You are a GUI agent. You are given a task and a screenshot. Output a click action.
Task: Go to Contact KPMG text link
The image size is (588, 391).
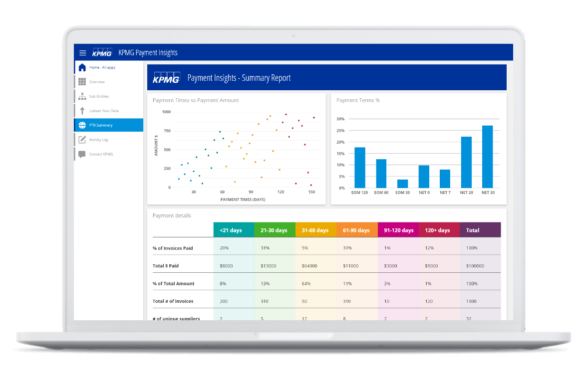[101, 154]
